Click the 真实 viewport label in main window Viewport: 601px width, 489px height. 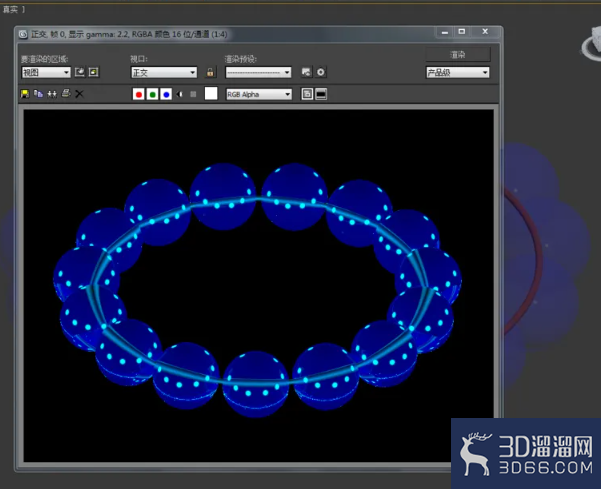(x=10, y=10)
